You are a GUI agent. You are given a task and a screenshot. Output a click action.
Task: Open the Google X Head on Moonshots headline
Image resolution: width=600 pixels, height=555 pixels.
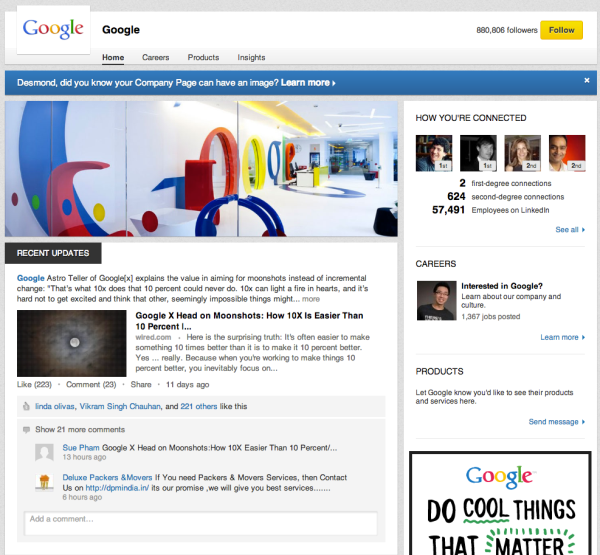pos(249,321)
